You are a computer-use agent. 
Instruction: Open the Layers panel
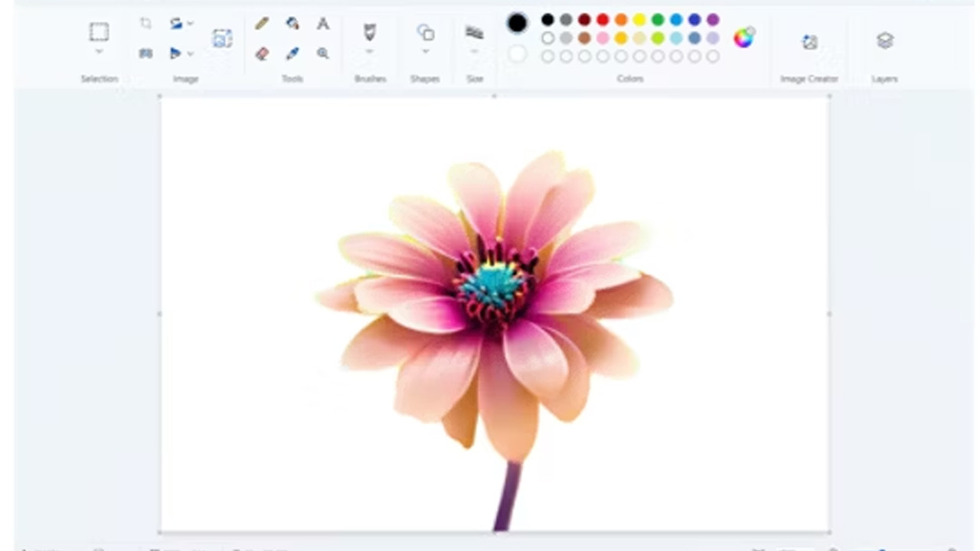(885, 41)
